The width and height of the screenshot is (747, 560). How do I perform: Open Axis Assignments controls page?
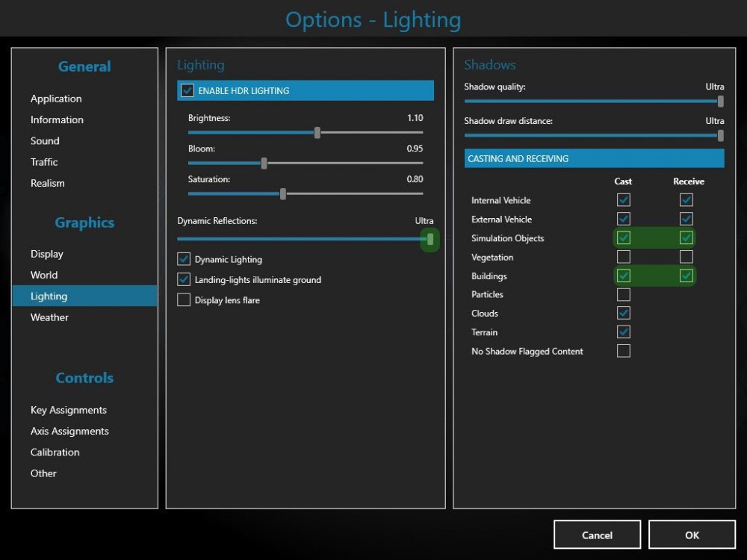(x=69, y=431)
